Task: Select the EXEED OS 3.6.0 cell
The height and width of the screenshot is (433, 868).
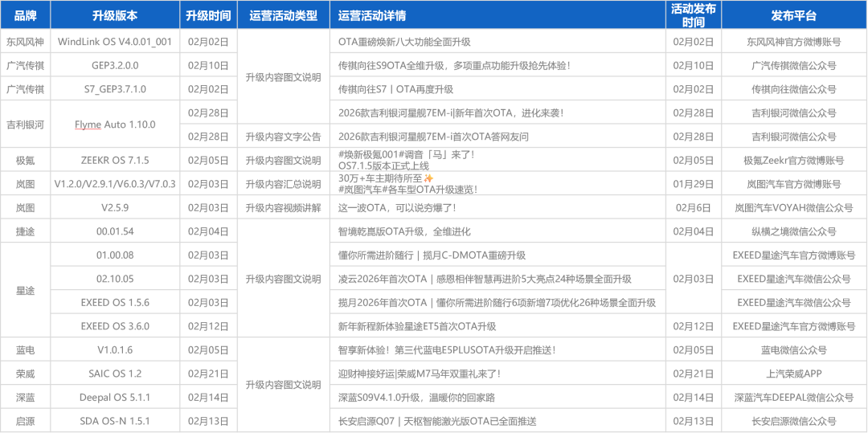Action: coord(115,326)
